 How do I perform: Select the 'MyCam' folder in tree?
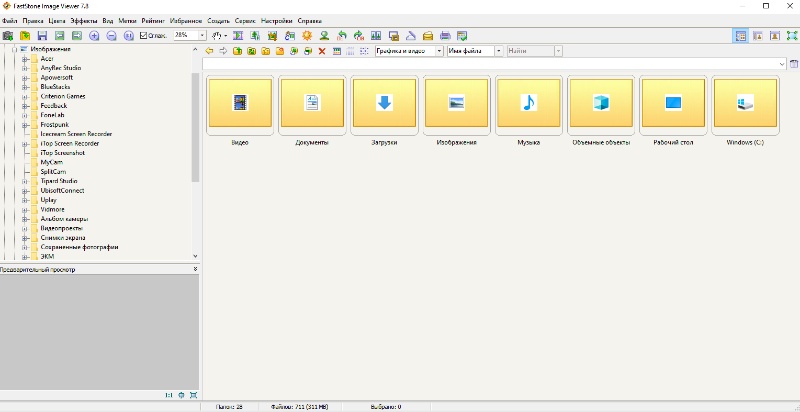click(x=52, y=162)
